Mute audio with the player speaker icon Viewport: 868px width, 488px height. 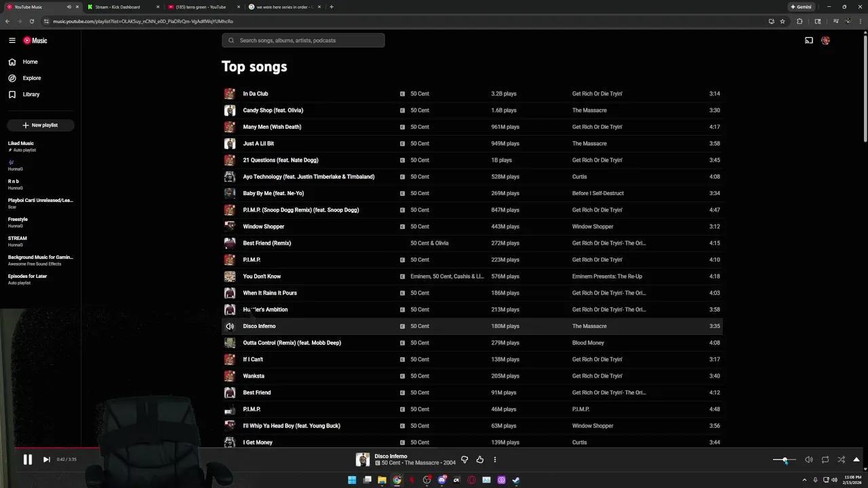809,460
